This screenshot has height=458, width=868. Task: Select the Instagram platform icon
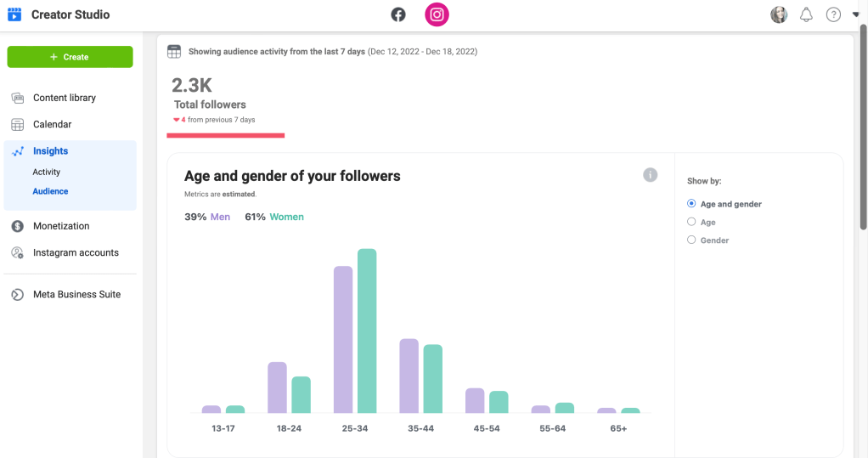(x=437, y=14)
